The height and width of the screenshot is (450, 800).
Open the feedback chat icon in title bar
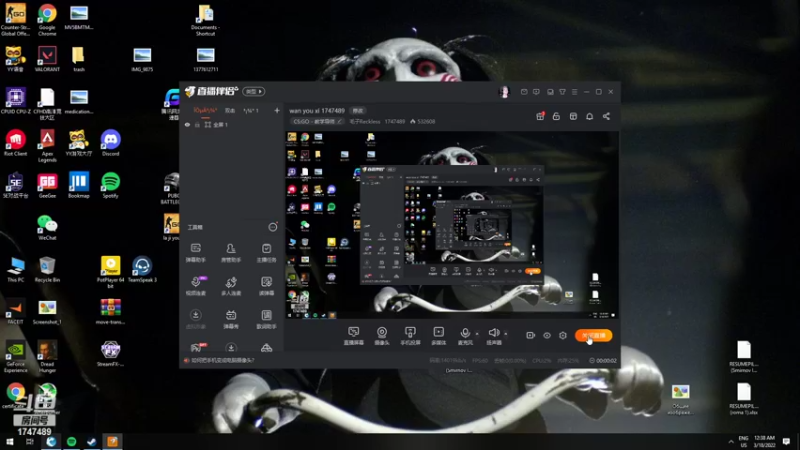coord(536,92)
